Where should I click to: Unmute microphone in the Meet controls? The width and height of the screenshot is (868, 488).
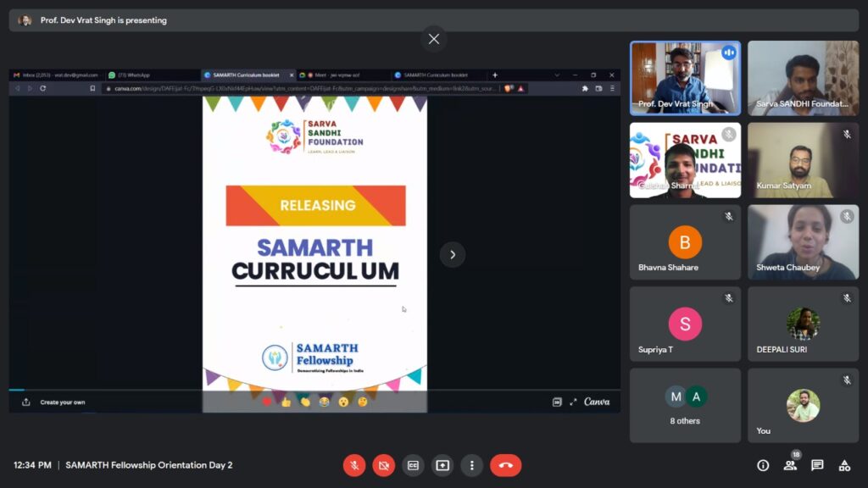pos(354,465)
